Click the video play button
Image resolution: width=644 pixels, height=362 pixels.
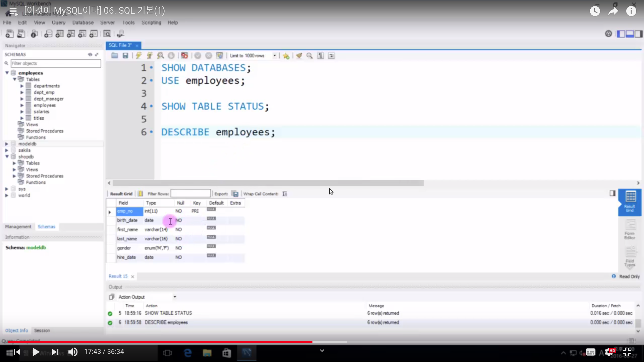[36, 352]
